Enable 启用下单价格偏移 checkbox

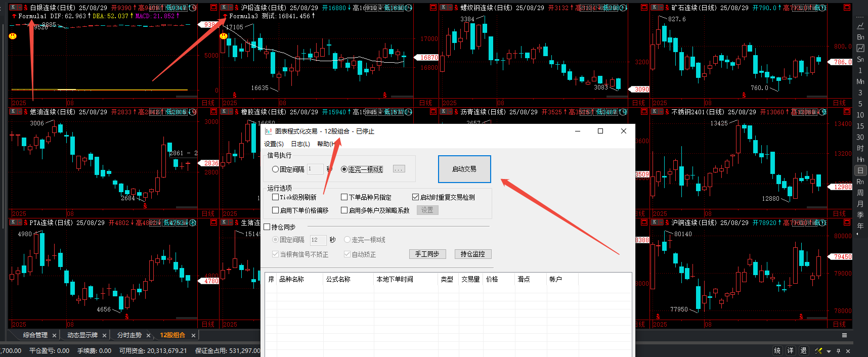276,210
